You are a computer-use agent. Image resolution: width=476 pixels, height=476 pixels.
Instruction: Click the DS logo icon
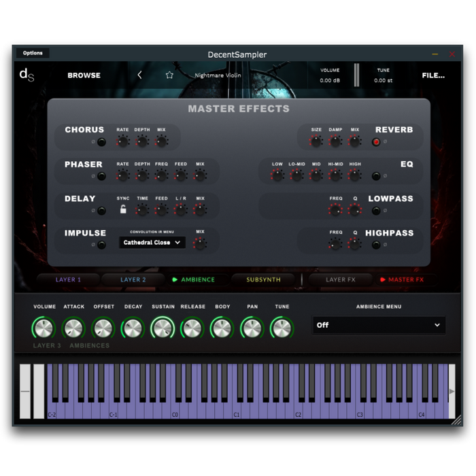point(26,75)
